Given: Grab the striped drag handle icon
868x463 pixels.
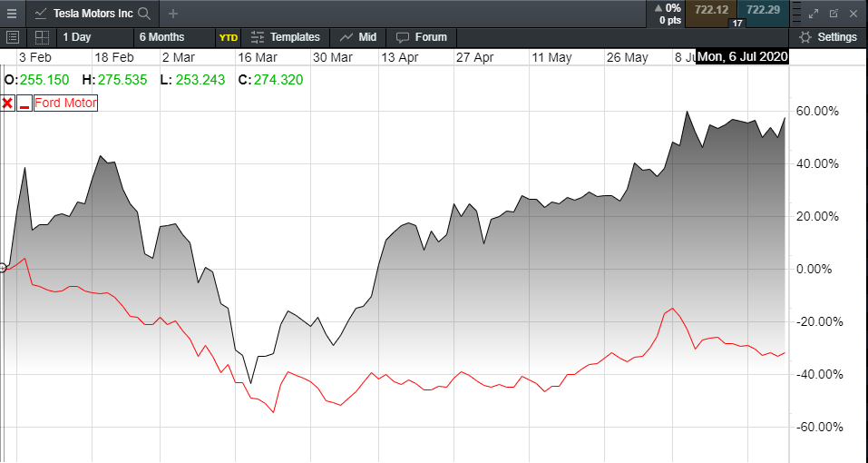Looking at the screenshot, I should 795,14.
